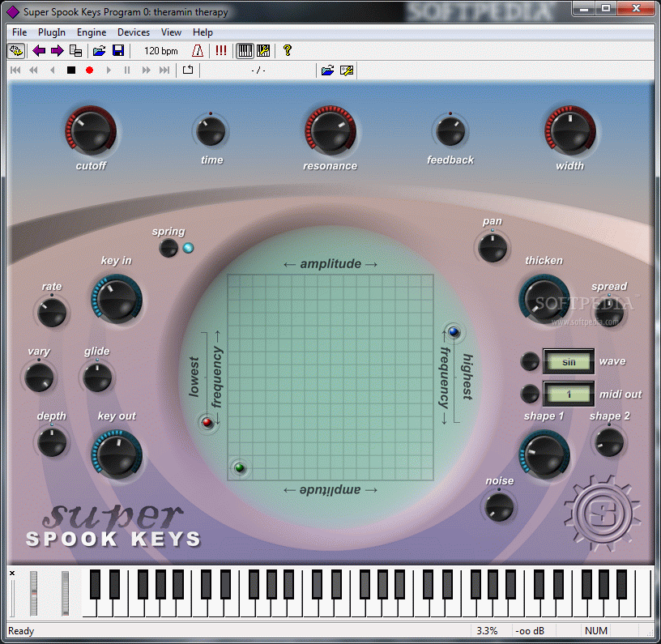Screen dimensions: 661x644
Task: Open keyboard configuration wrench icon
Action: coord(263,51)
